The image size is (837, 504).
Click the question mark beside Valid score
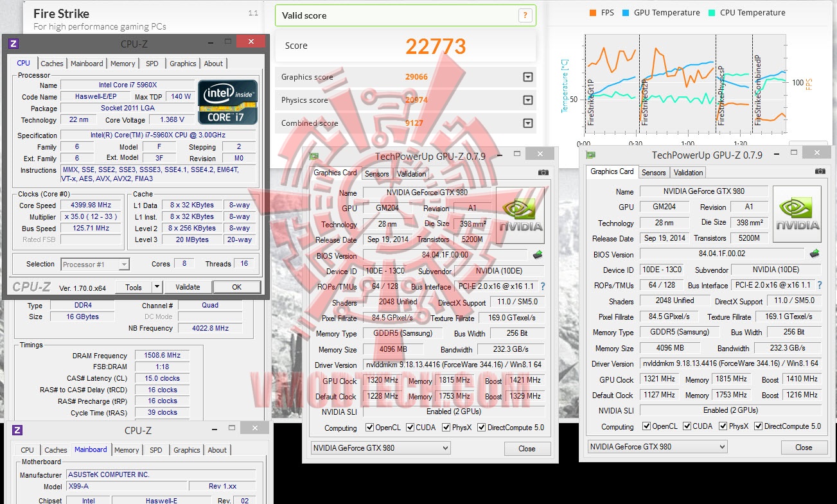pyautogui.click(x=525, y=15)
